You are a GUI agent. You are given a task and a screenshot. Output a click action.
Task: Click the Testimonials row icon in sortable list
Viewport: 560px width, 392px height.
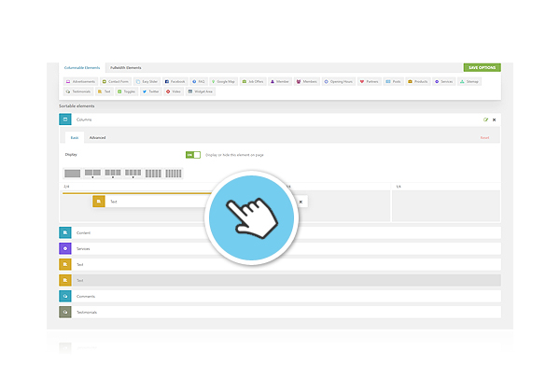tap(65, 312)
